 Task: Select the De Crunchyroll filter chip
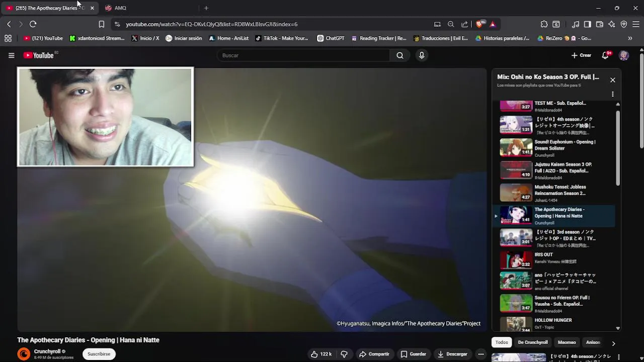(533, 342)
